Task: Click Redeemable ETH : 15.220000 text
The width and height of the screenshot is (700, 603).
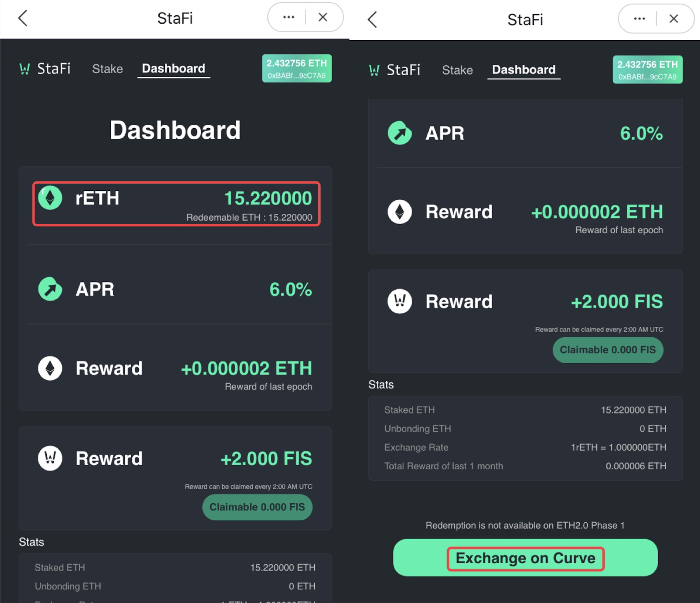Action: pyautogui.click(x=249, y=217)
